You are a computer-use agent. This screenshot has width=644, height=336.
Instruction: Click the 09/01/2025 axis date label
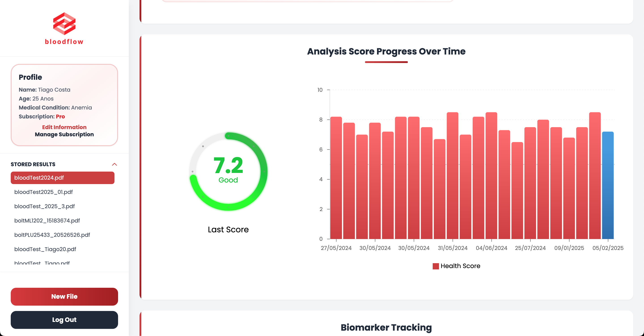(569, 248)
